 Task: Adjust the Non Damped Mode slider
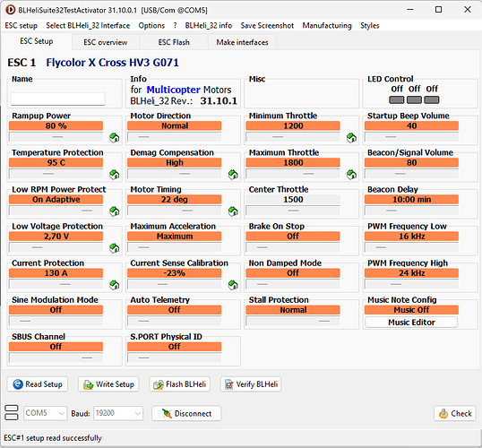(293, 284)
